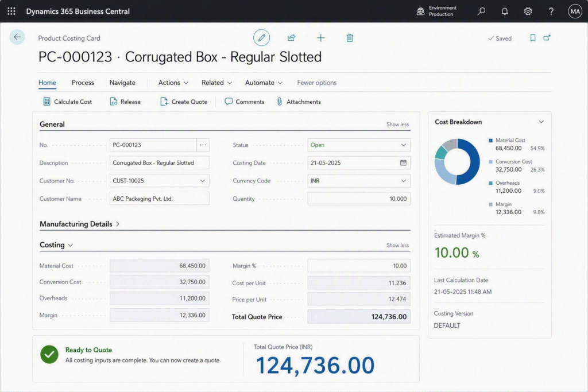
Task: Open notifications bell icon
Action: [505, 11]
